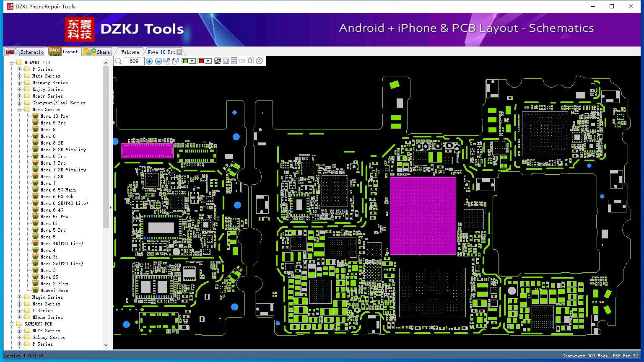
Task: Open the Nova 6 5G Main layout
Action: click(x=58, y=190)
